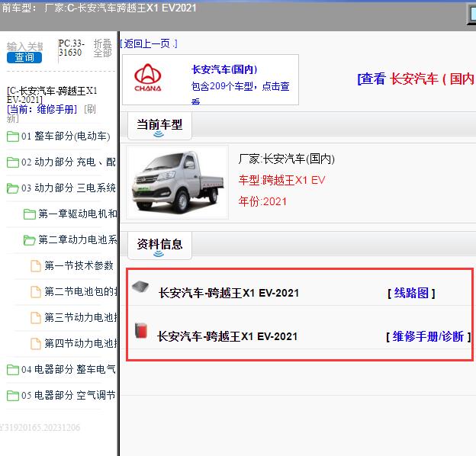Click the 厂家:长安汽车(国内) text

[x=287, y=159]
